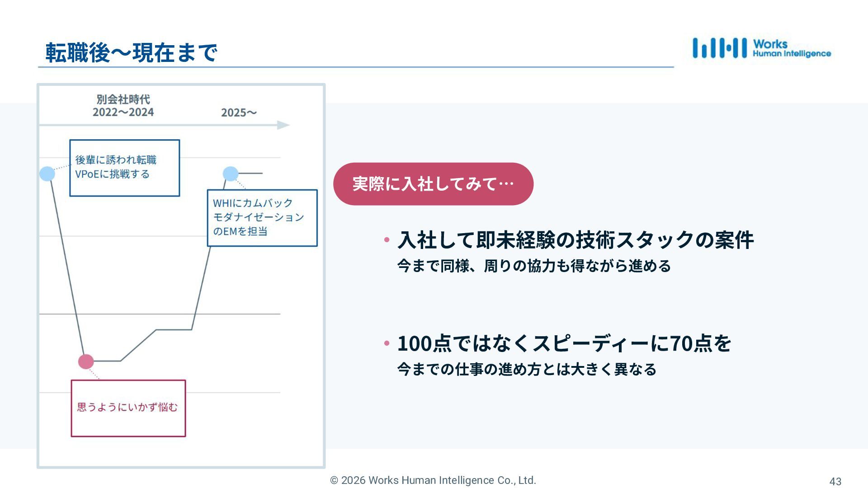
Task: Click the slide title 転職後〜現在まで
Action: [x=131, y=53]
